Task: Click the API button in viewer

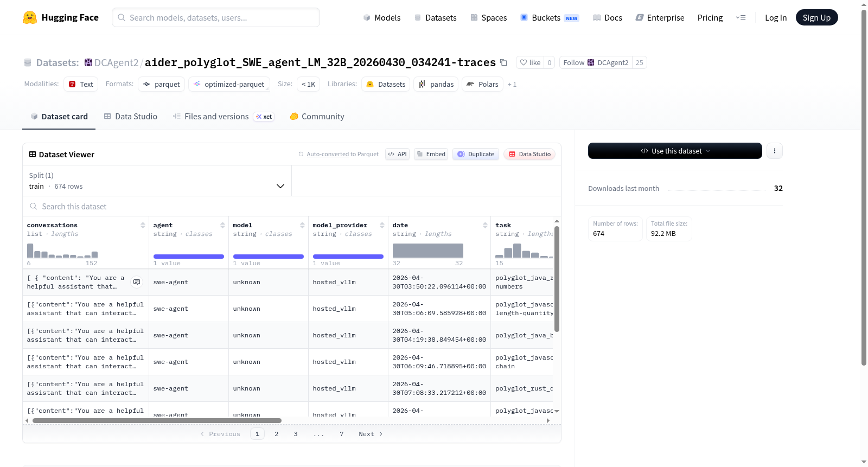Action: [x=397, y=154]
